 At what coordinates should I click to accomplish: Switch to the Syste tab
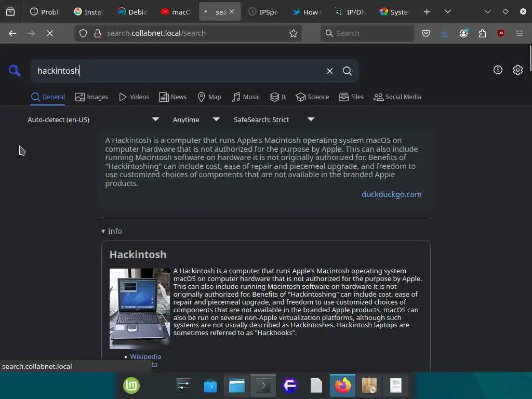pos(394,12)
